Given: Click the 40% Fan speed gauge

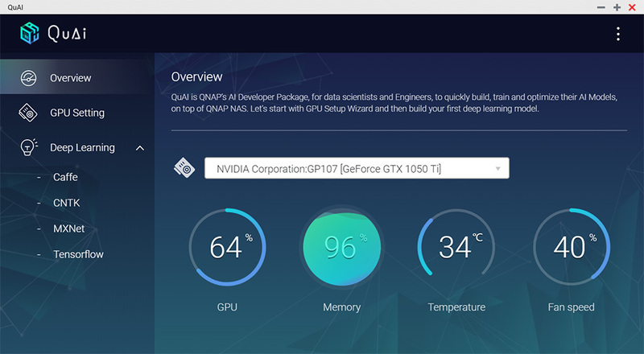Looking at the screenshot, I should click(572, 247).
